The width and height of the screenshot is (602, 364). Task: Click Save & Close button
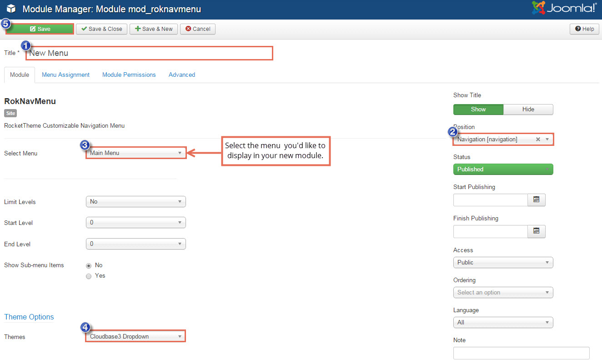(101, 29)
